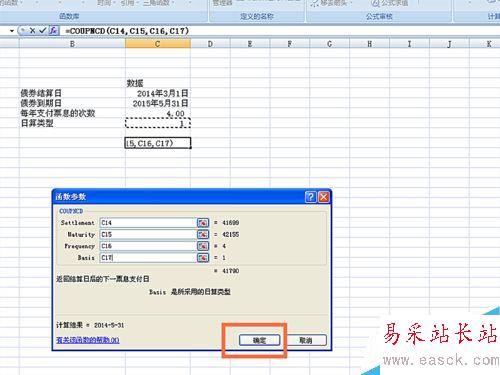
Task: Click the Cancel (X) icon in formula bar
Action: pyautogui.click(x=32, y=31)
